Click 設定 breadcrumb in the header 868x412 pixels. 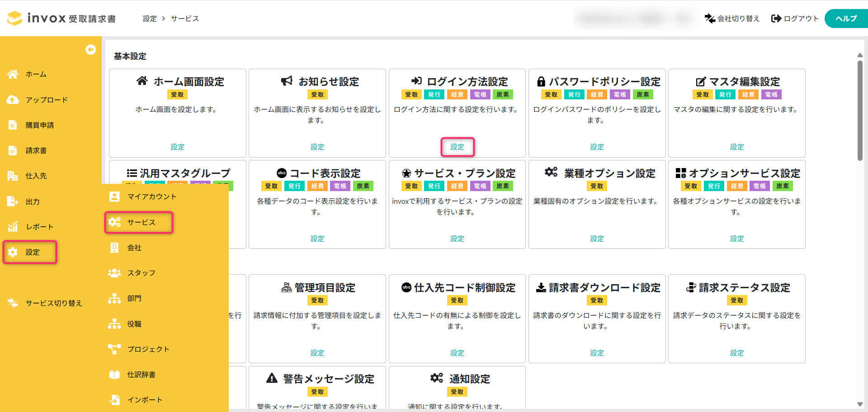[150, 19]
